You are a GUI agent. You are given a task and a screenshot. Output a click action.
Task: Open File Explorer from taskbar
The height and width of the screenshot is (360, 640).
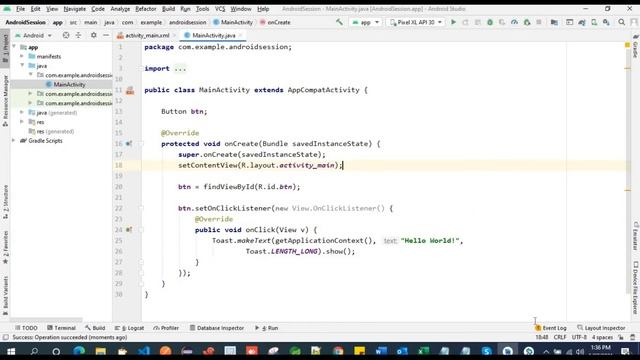tap(101, 351)
